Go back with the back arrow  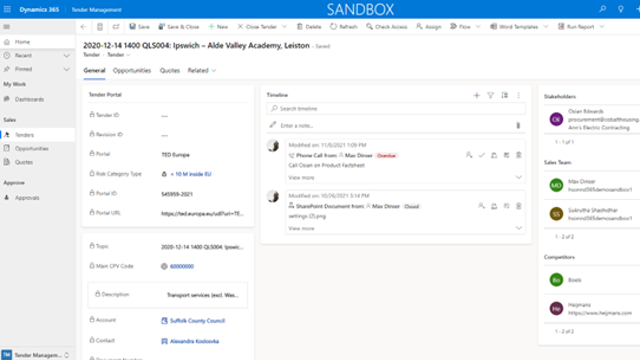[83, 27]
